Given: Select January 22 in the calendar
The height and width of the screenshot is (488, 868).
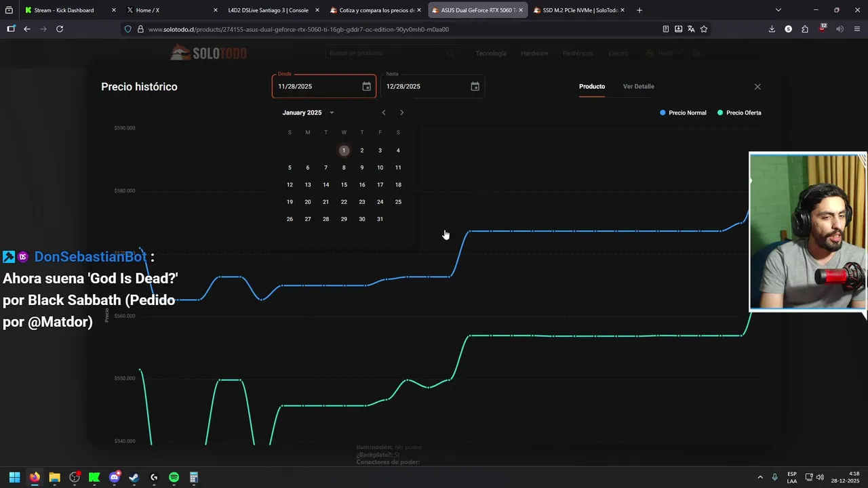Looking at the screenshot, I should click(x=344, y=202).
